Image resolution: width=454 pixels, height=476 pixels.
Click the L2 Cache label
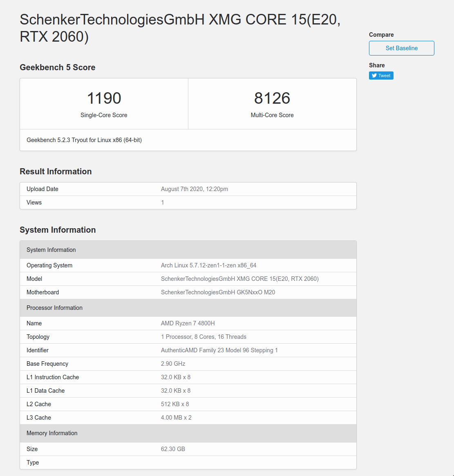(x=38, y=404)
